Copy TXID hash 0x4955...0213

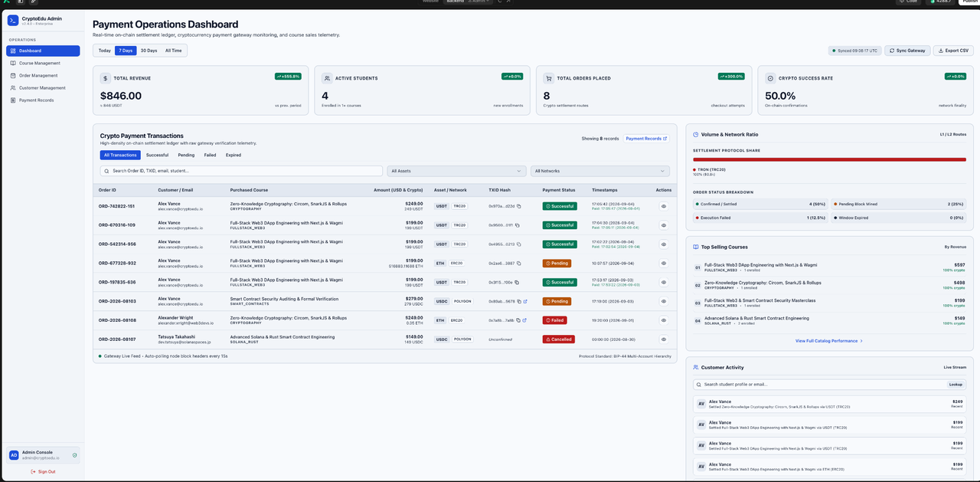pyautogui.click(x=518, y=244)
